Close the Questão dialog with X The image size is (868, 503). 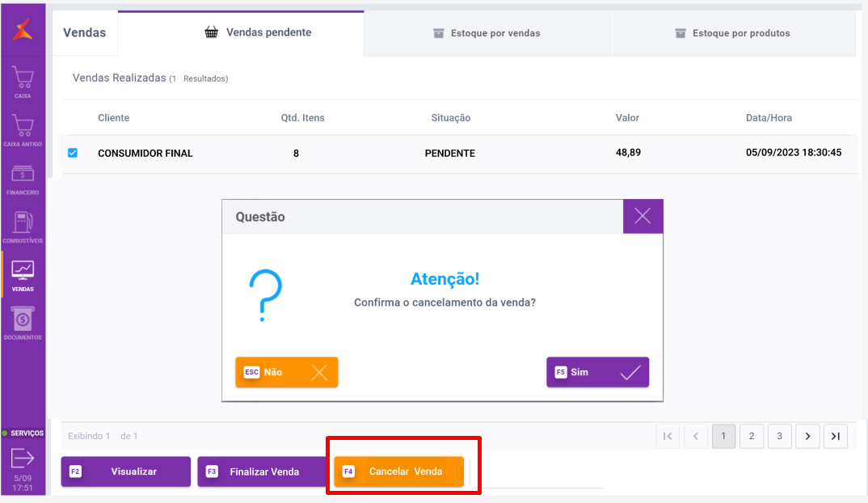[x=643, y=216]
